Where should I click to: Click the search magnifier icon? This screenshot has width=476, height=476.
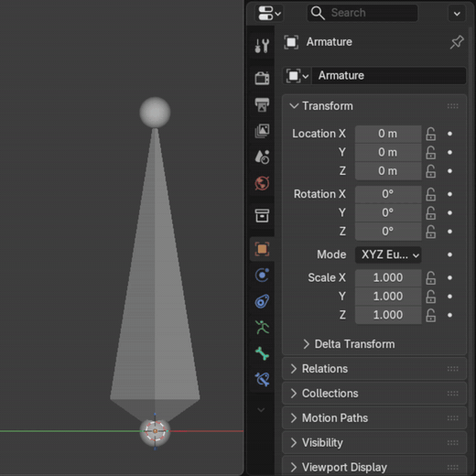[318, 13]
